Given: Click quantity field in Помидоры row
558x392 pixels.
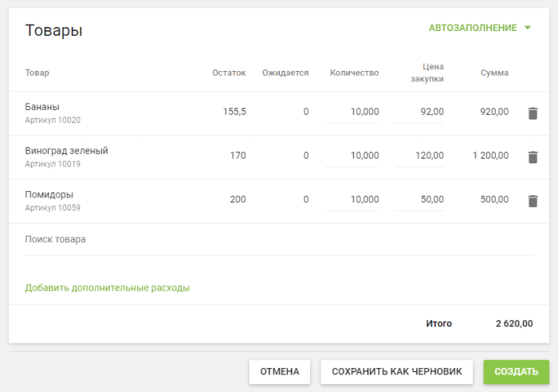Looking at the screenshot, I should (x=352, y=200).
